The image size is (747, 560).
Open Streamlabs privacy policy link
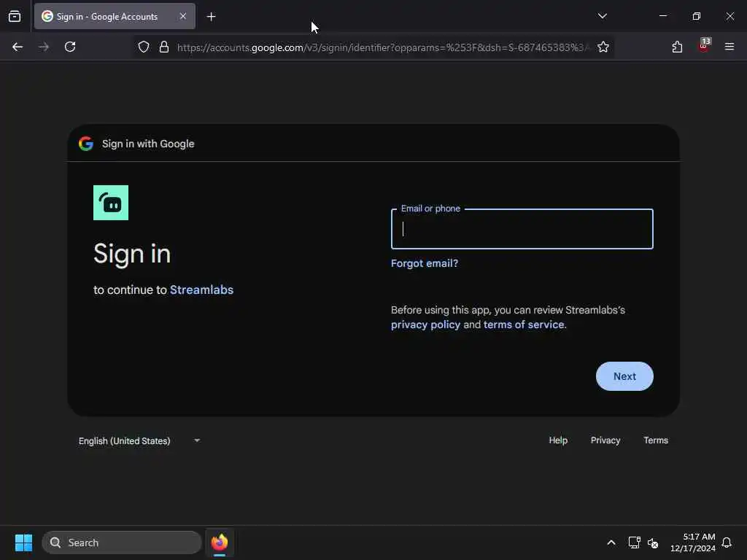tap(425, 324)
